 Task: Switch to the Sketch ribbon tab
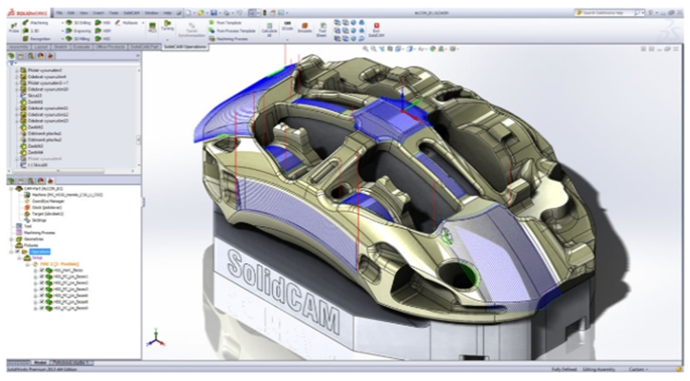[x=60, y=47]
